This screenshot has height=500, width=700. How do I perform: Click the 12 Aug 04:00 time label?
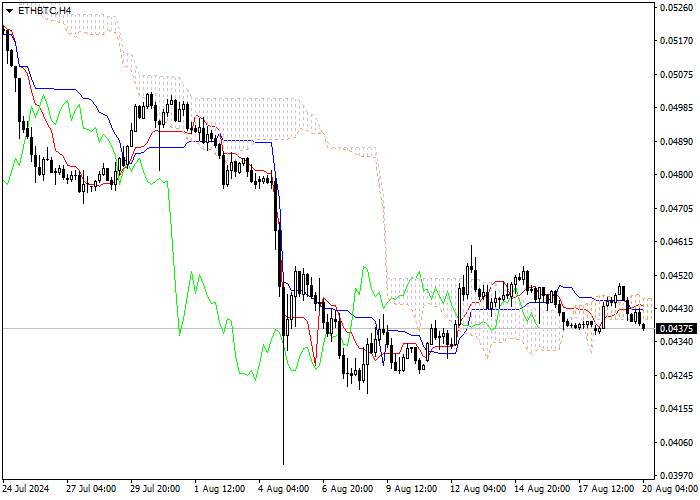coord(478,489)
